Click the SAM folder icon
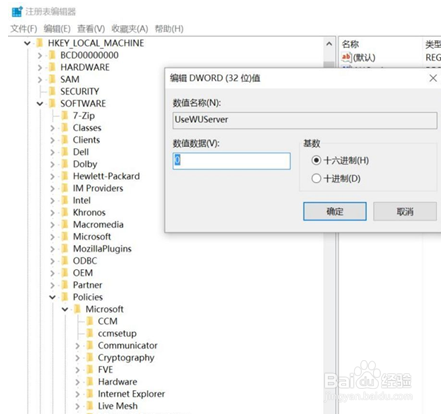 [52, 79]
